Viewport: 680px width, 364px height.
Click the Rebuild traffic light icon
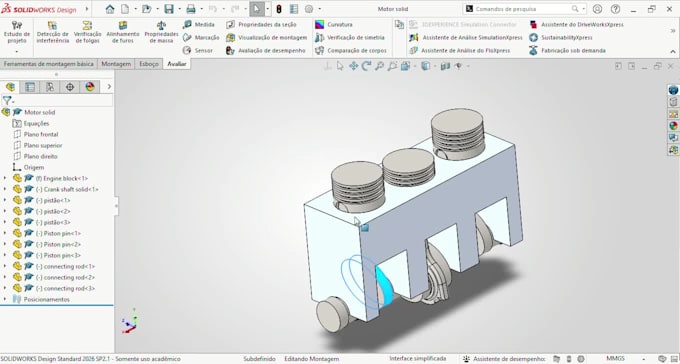tap(279, 9)
